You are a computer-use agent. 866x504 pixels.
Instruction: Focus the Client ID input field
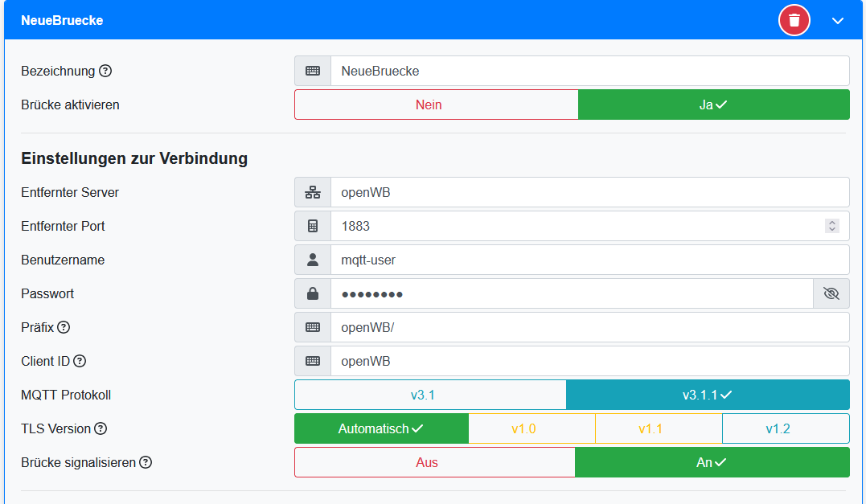coord(590,361)
